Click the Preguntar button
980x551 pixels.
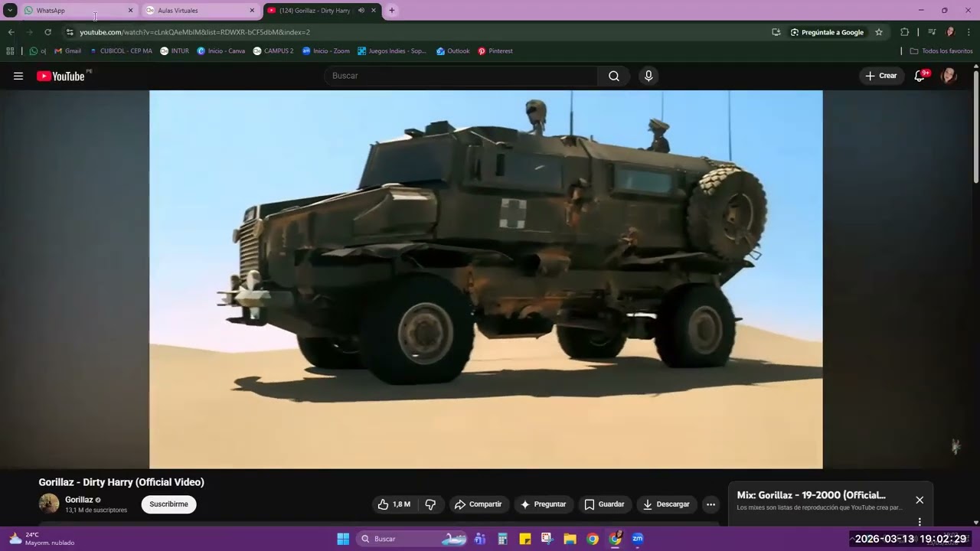pos(543,504)
